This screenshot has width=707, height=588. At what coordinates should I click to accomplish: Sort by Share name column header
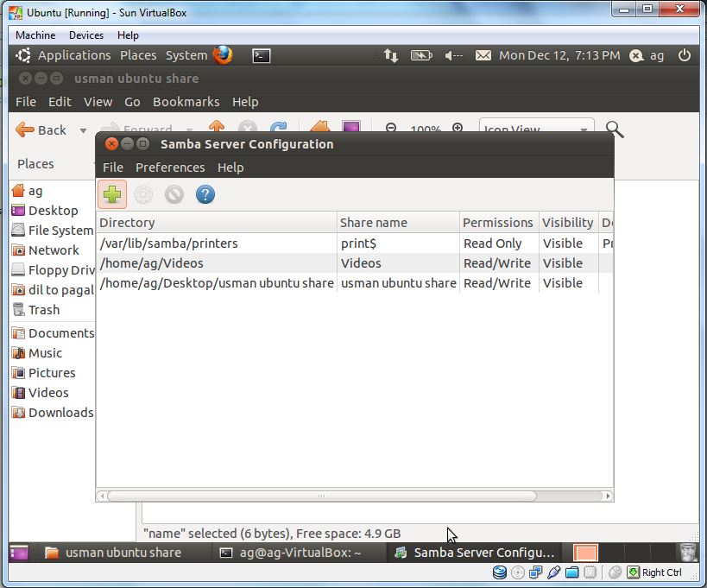click(x=399, y=222)
